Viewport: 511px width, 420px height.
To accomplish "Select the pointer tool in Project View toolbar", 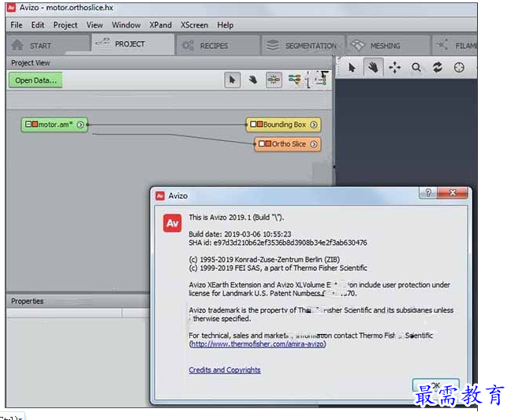I will (233, 80).
